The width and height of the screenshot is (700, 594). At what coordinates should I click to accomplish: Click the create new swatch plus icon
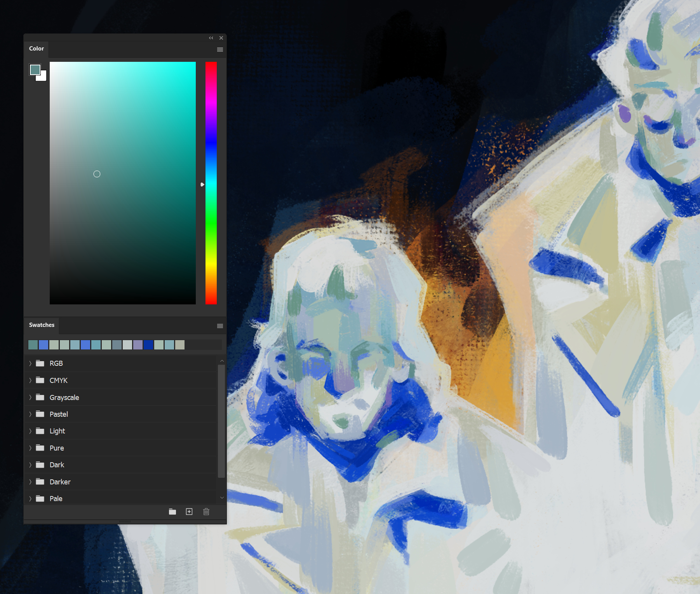tap(189, 512)
